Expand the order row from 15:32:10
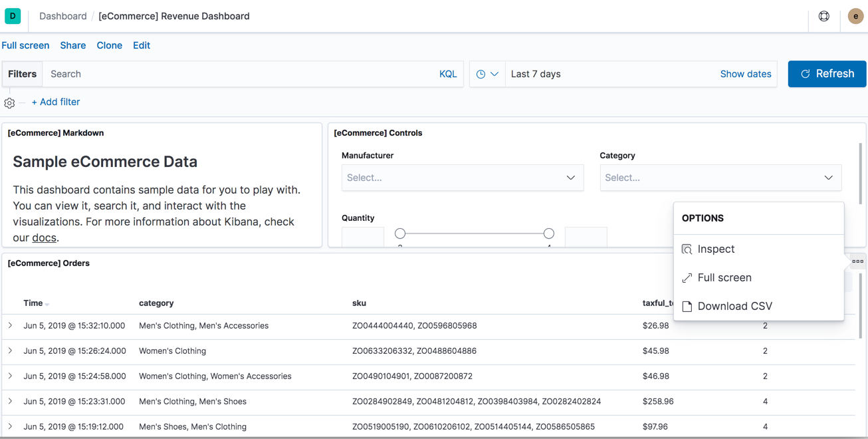 coord(9,326)
